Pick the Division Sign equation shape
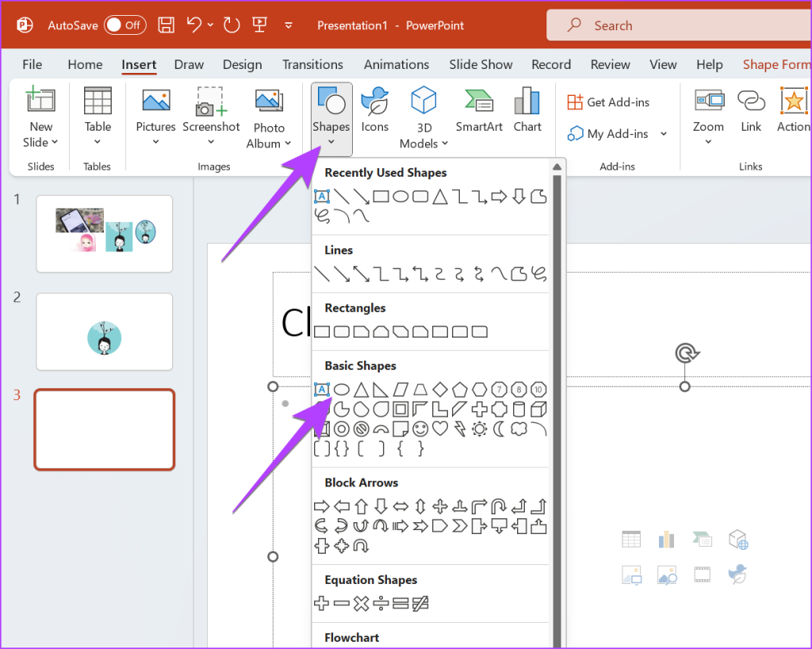The width and height of the screenshot is (812, 649). coord(381,604)
